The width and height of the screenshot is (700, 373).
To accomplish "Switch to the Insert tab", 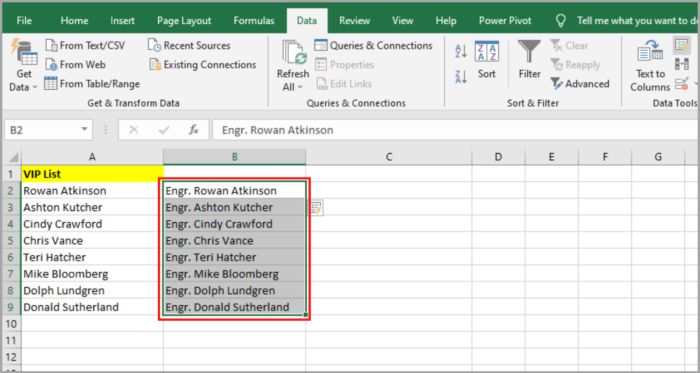I will coord(122,21).
